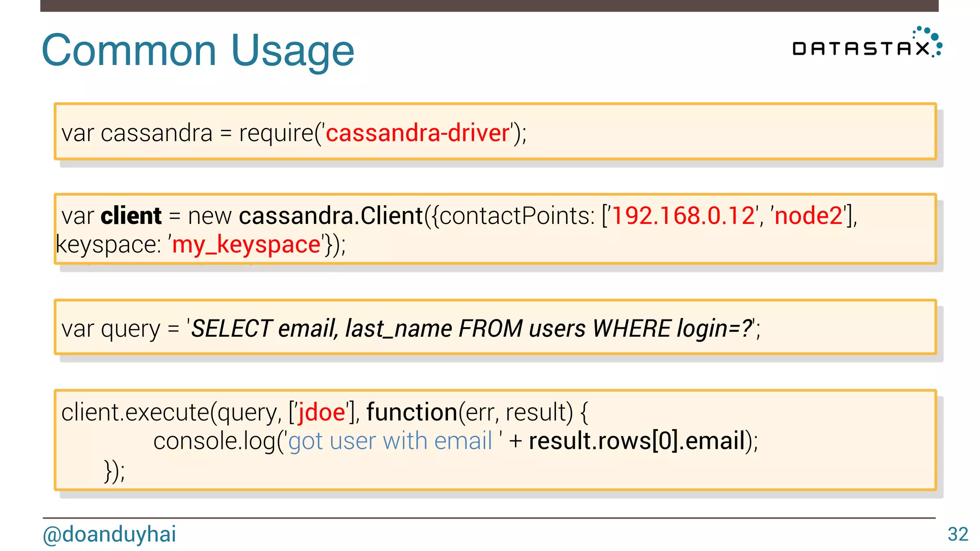Image resolution: width=980 pixels, height=551 pixels.
Task: Click the Common Usage slide title
Action: pos(198,50)
